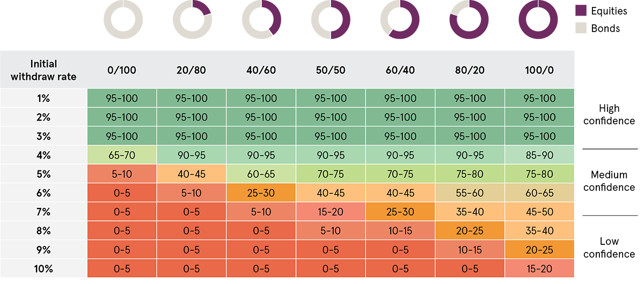Select the 15-20 cell in the 10% row
This screenshot has height=284, width=644.
(x=539, y=269)
